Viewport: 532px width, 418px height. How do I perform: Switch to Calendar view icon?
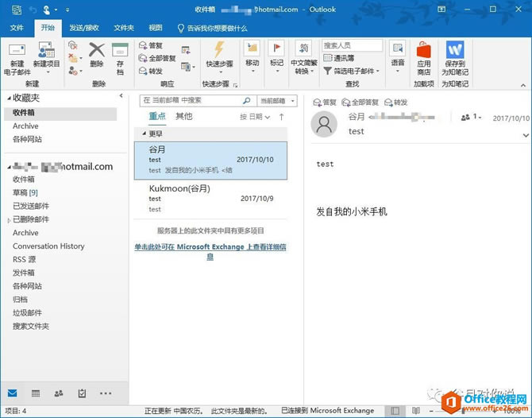click(x=36, y=393)
